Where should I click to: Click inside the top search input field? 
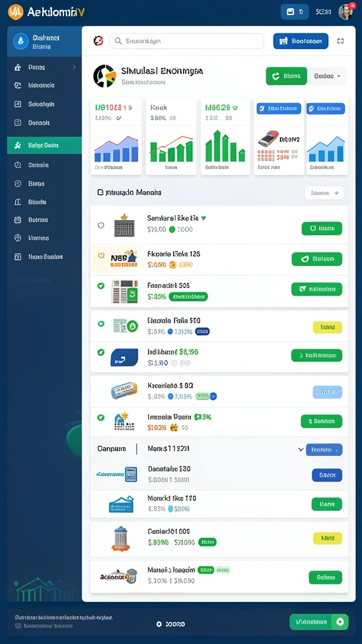click(x=187, y=41)
